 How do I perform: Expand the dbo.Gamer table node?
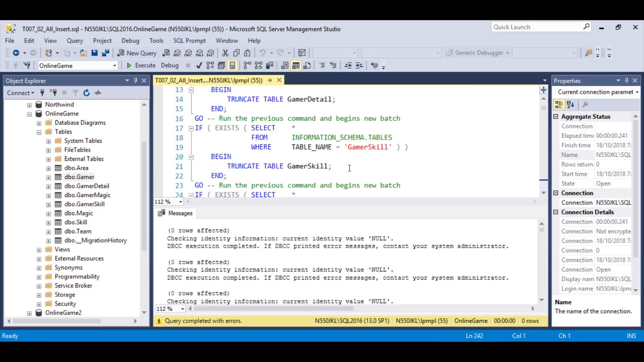(49, 177)
